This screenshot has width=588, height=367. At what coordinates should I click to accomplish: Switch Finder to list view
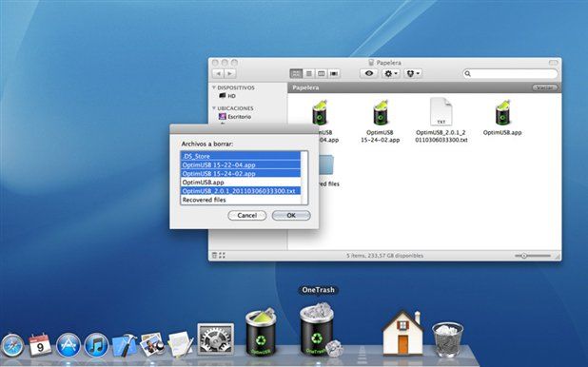point(309,73)
